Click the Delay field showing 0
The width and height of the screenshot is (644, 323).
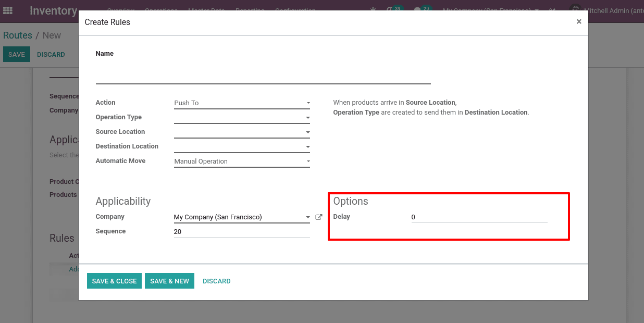point(479,217)
